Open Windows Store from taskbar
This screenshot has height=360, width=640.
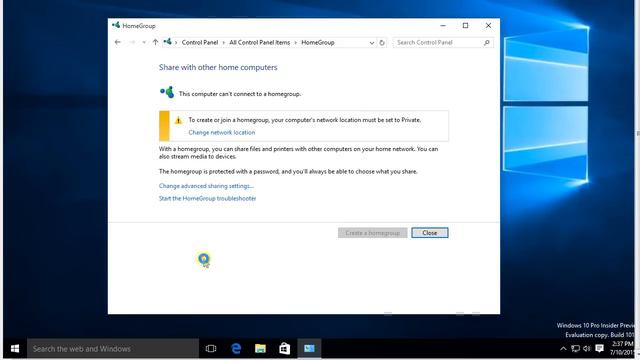click(x=284, y=349)
